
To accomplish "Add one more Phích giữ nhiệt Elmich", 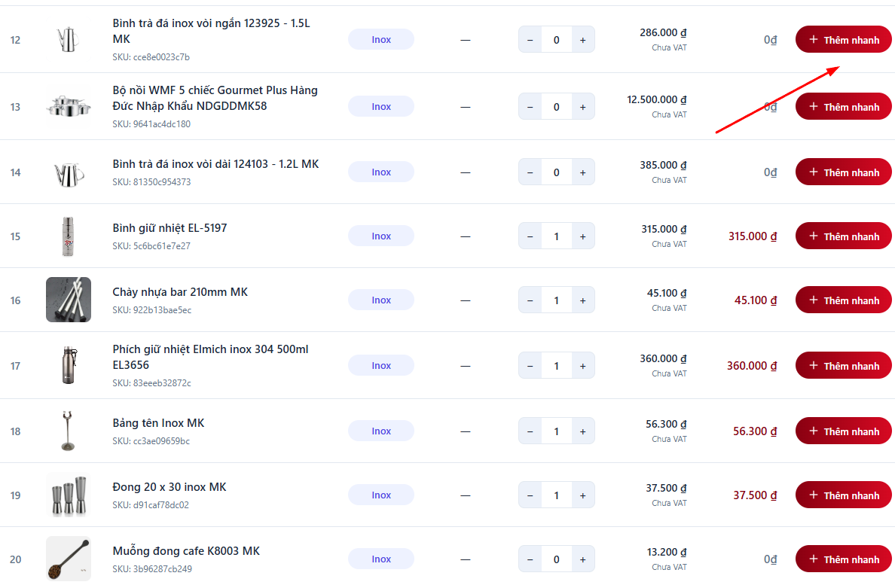I will pyautogui.click(x=582, y=366).
